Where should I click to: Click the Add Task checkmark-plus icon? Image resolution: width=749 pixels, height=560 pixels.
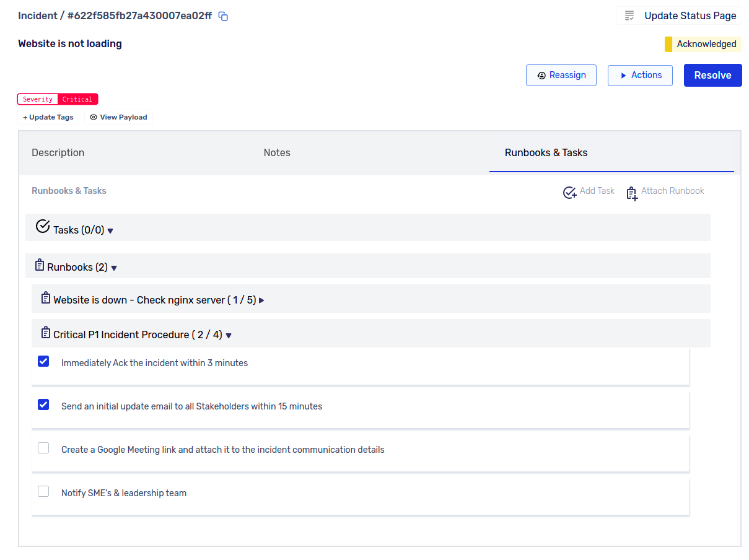tap(569, 193)
